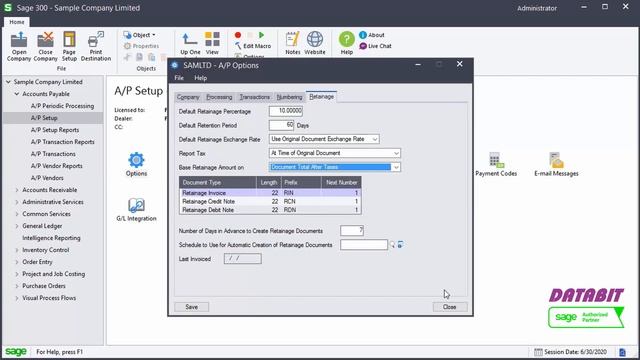This screenshot has height=360, width=640.
Task: Select the Retainage tab
Action: click(321, 96)
